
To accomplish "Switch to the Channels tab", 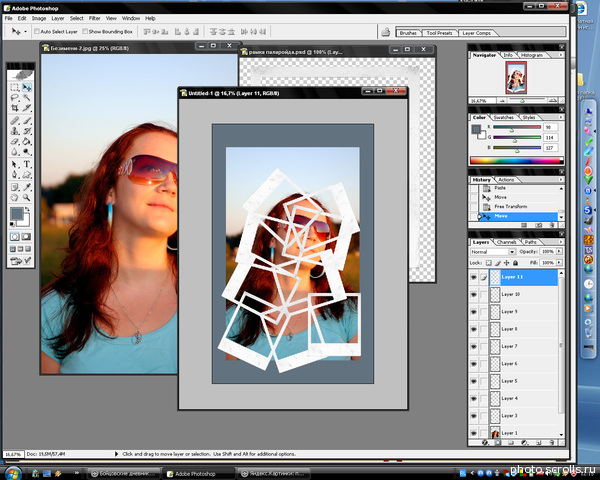I will point(506,242).
